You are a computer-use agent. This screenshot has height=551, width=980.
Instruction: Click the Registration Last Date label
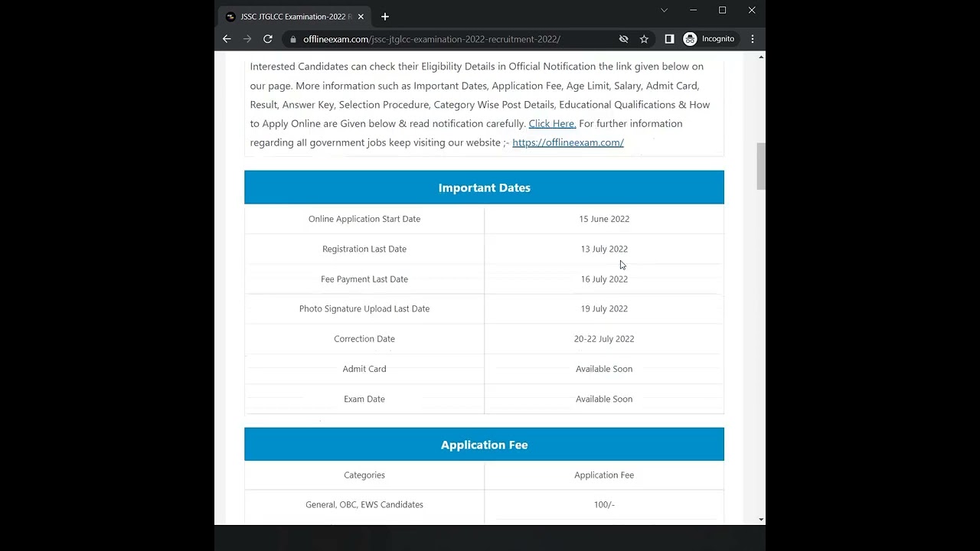[x=364, y=249]
